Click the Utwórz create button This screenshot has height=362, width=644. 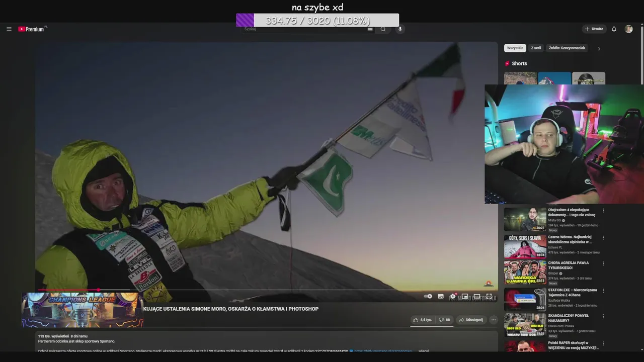594,29
